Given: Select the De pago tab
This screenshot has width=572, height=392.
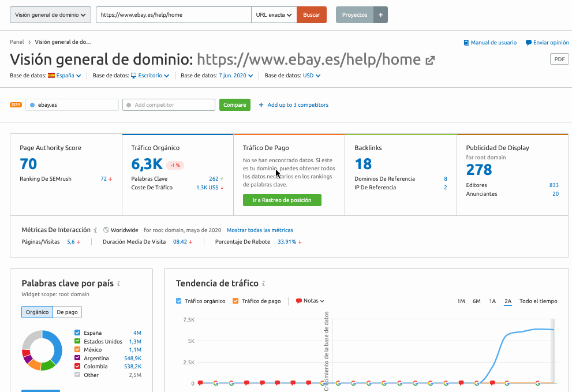Looking at the screenshot, I should (67, 312).
